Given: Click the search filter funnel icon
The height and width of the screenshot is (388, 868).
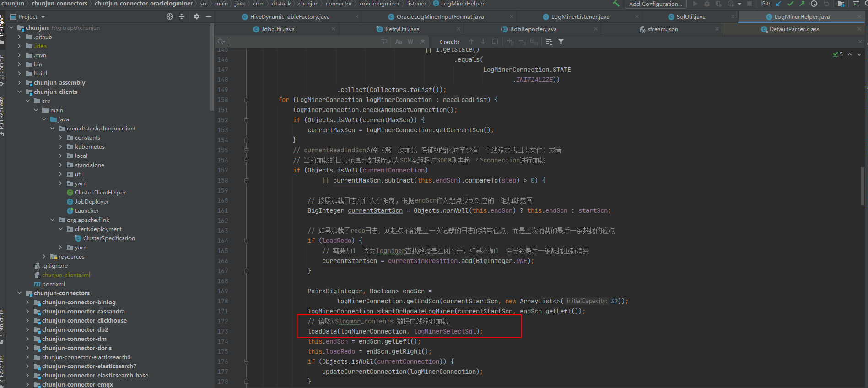Looking at the screenshot, I should (561, 42).
